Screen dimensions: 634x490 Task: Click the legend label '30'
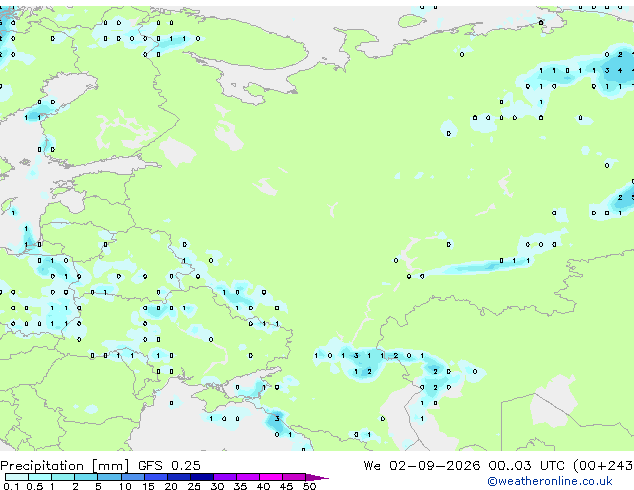(217, 486)
